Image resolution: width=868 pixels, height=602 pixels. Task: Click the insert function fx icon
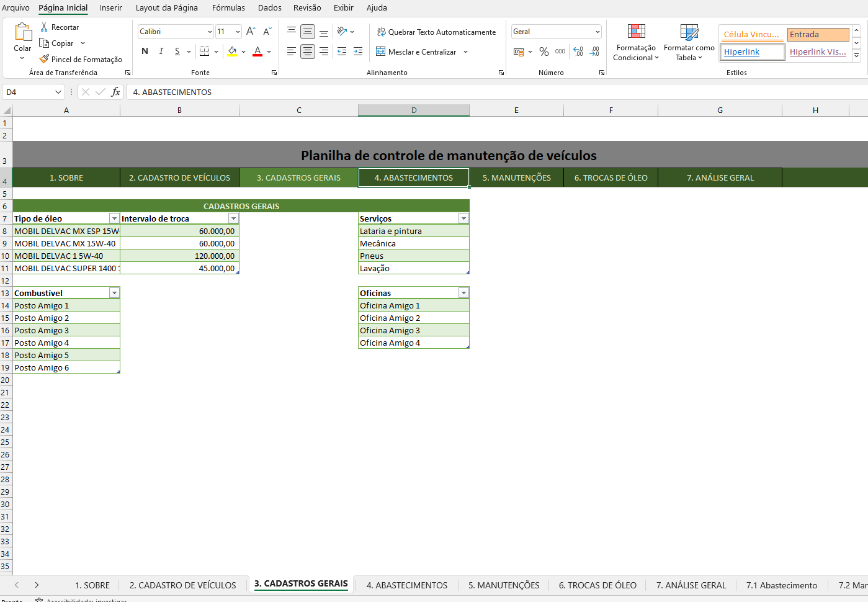point(115,92)
